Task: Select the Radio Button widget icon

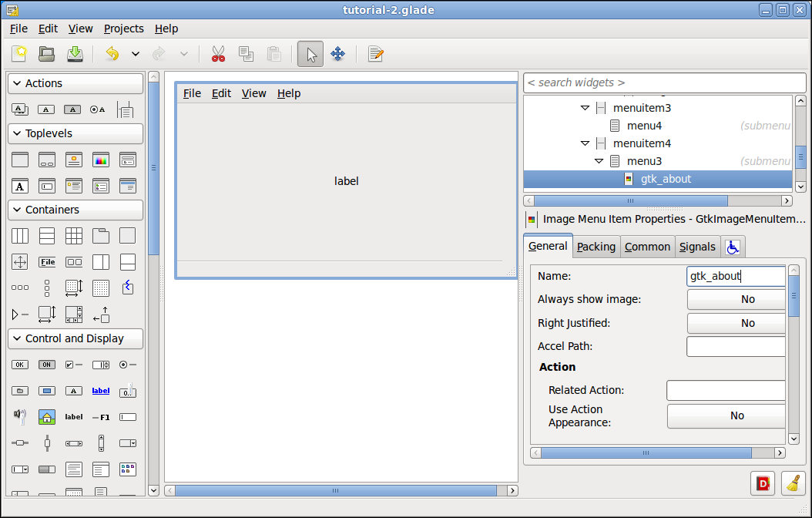Action: [127, 365]
